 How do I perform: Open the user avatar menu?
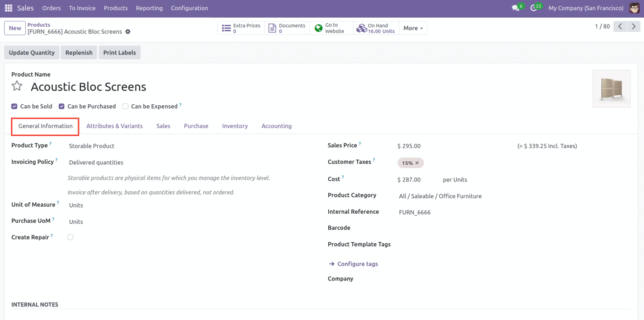[x=635, y=8]
